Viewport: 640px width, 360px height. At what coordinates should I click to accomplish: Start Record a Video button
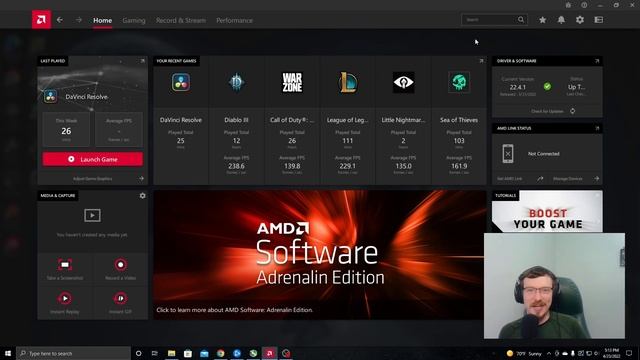pyautogui.click(x=120, y=269)
